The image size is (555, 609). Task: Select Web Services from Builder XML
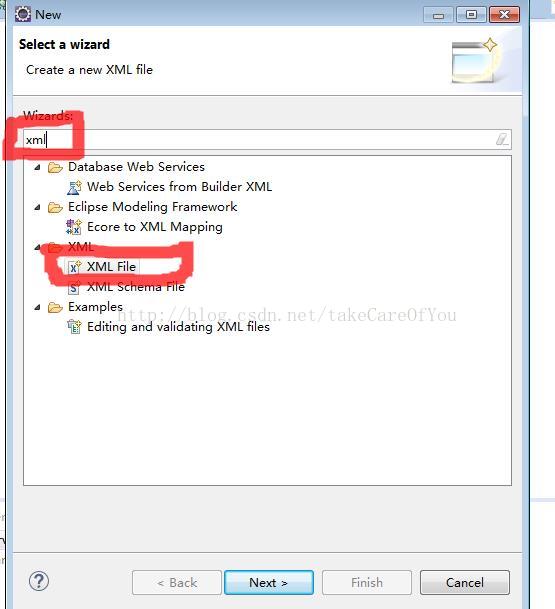tap(179, 187)
